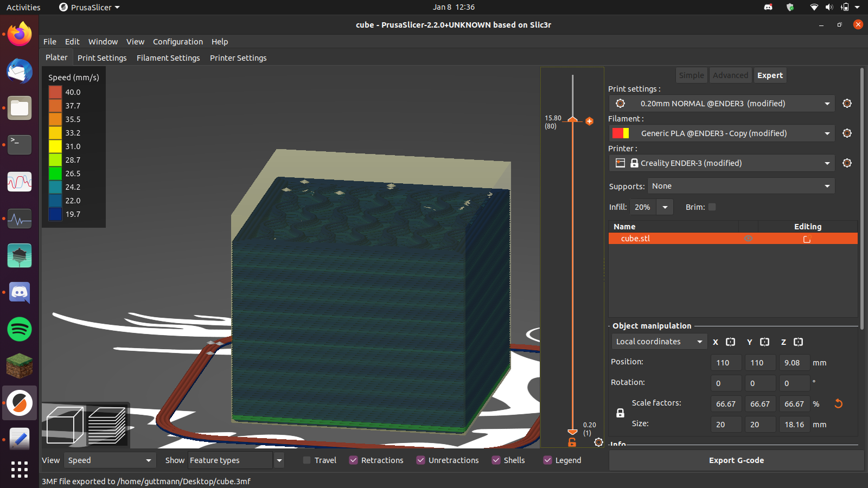Open the Local coordinates dropdown
Image resolution: width=868 pixels, height=488 pixels.
[659, 342]
